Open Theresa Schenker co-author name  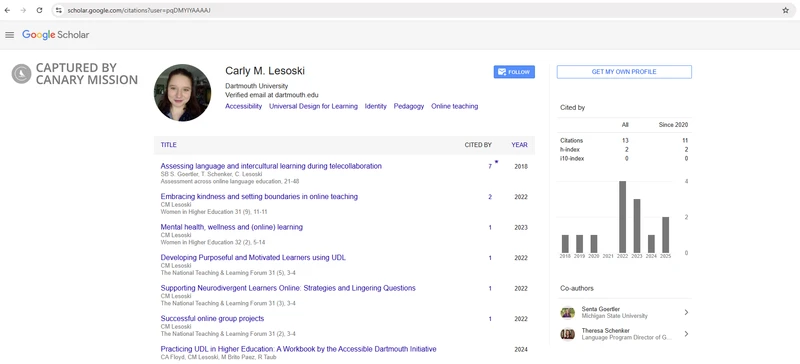(x=605, y=330)
